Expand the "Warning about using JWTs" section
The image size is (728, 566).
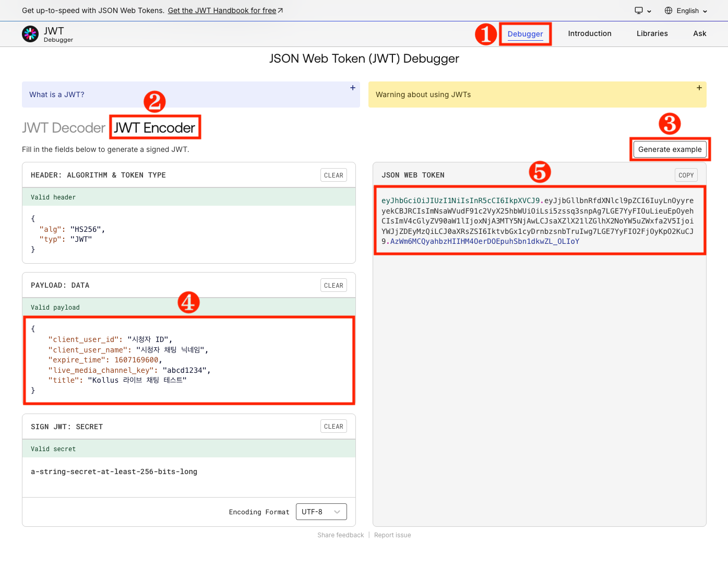[x=699, y=88]
